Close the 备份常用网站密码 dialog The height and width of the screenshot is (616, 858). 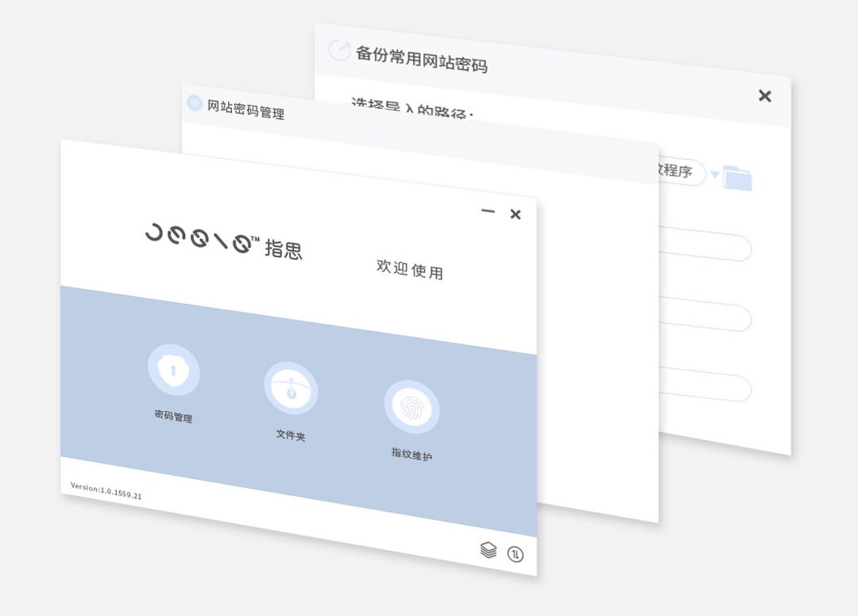pyautogui.click(x=764, y=96)
